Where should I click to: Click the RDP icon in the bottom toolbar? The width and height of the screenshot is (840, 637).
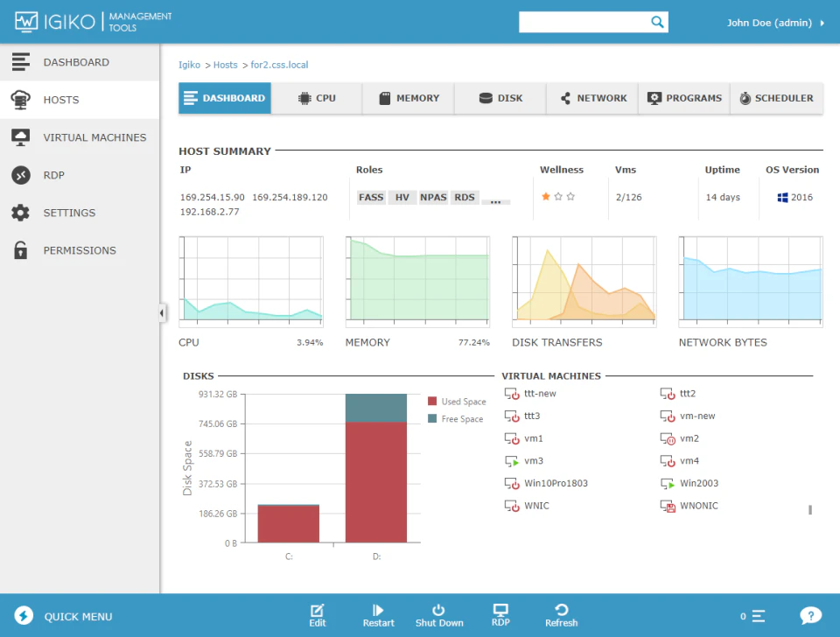click(x=500, y=612)
